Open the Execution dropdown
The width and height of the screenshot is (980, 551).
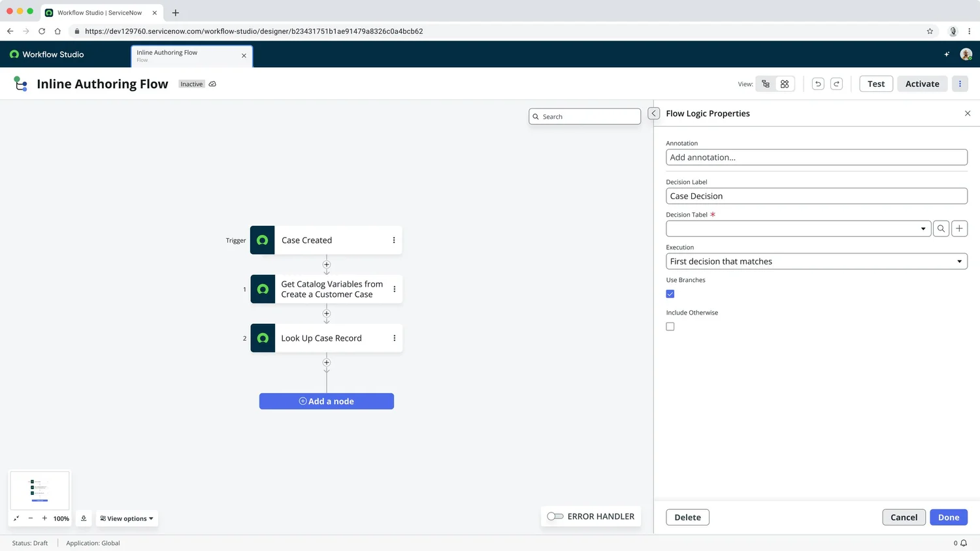817,261
